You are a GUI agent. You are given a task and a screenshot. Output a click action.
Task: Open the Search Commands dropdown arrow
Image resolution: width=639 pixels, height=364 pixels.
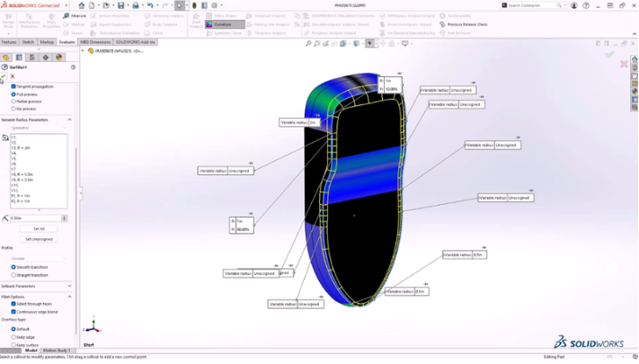pyautogui.click(x=564, y=5)
